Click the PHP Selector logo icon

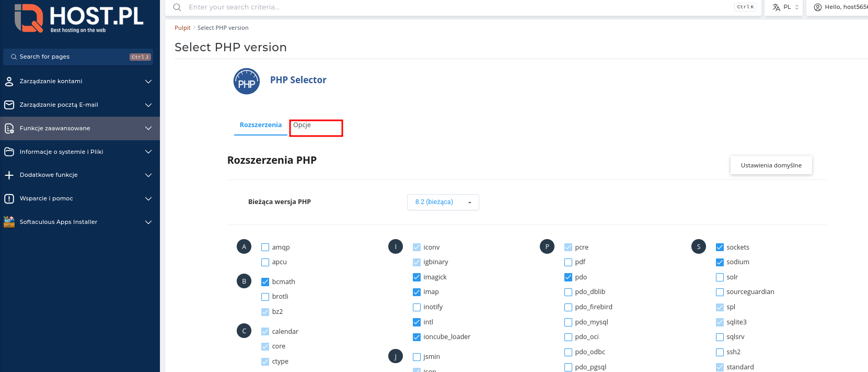point(247,81)
